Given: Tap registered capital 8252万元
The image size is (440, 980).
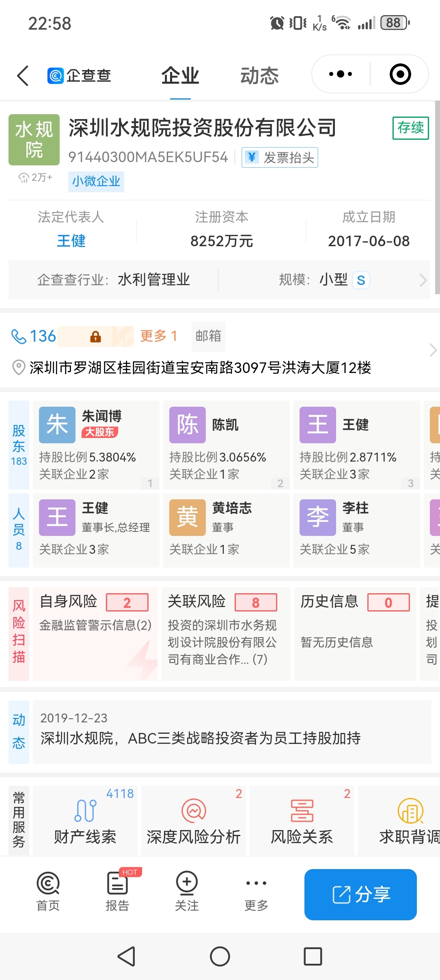Looking at the screenshot, I should (x=222, y=241).
